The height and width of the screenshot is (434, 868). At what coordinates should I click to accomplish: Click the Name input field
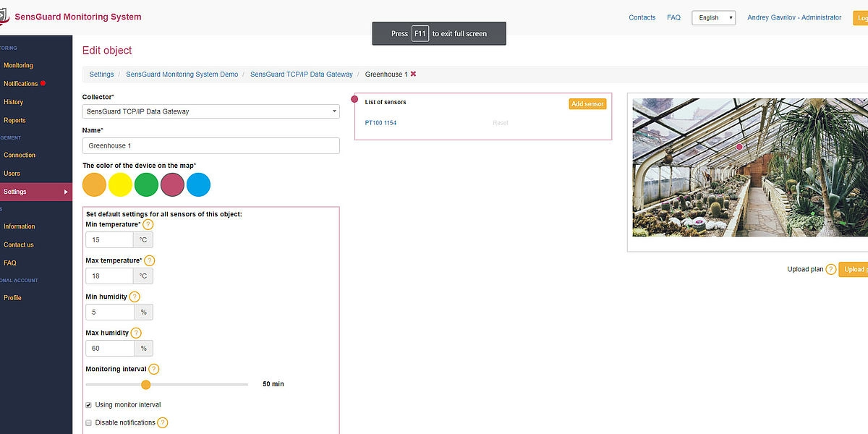[x=210, y=146]
